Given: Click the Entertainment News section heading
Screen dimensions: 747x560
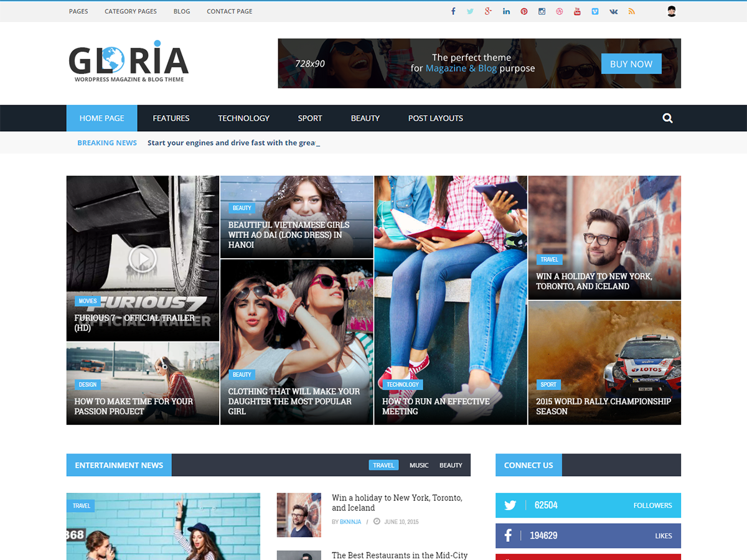Looking at the screenshot, I should (x=119, y=465).
